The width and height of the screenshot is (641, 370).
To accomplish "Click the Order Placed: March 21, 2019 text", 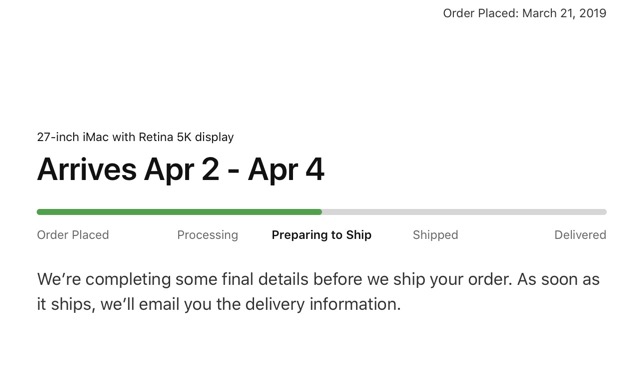I will (x=524, y=13).
